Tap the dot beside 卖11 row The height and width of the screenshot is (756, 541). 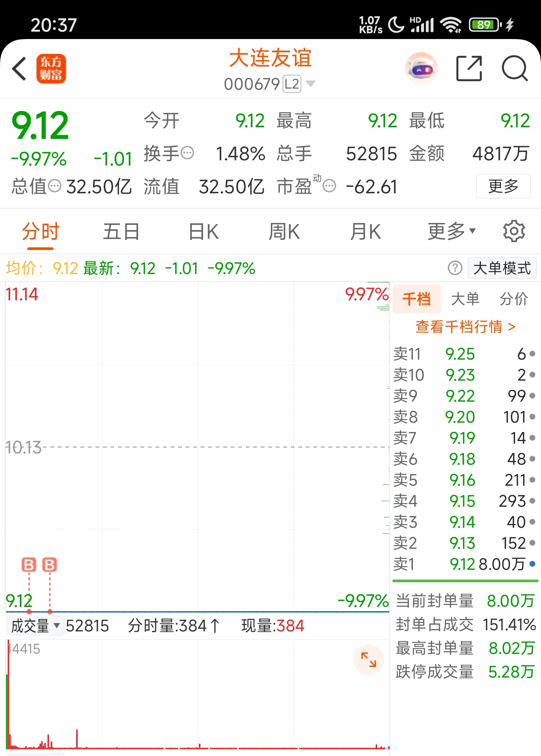[x=532, y=354]
